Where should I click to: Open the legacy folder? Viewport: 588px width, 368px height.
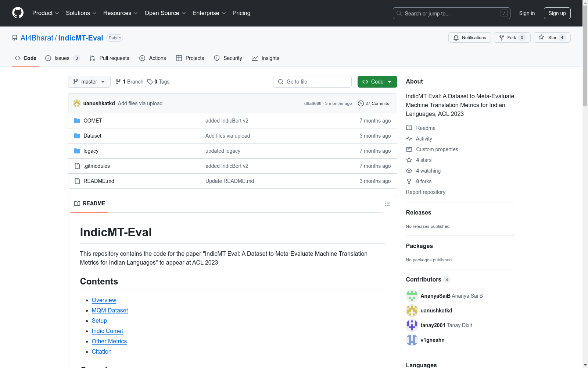(91, 151)
